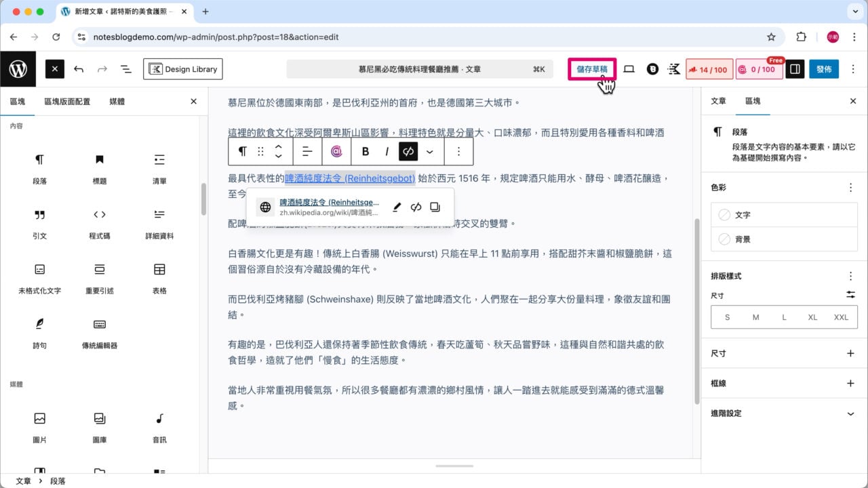Toggle italic formatting on the selected text
Viewport: 868px width, 488px height.
(386, 151)
